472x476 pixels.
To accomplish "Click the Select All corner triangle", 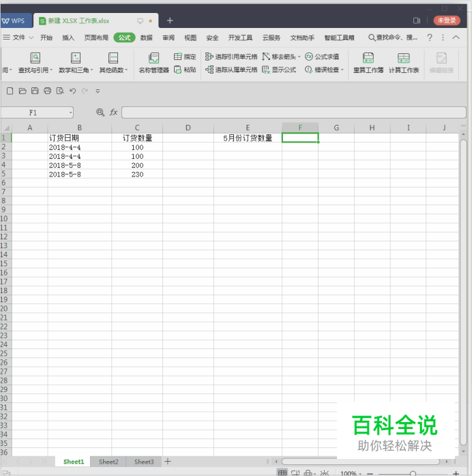I will click(6, 128).
